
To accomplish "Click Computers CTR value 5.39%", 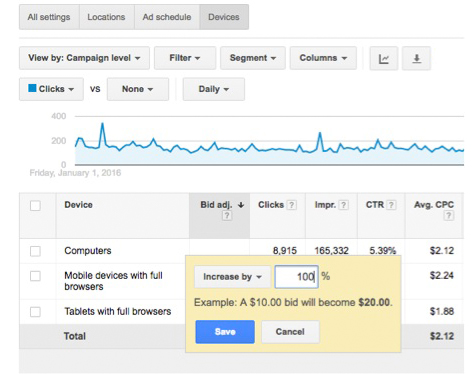I will pyautogui.click(x=383, y=251).
